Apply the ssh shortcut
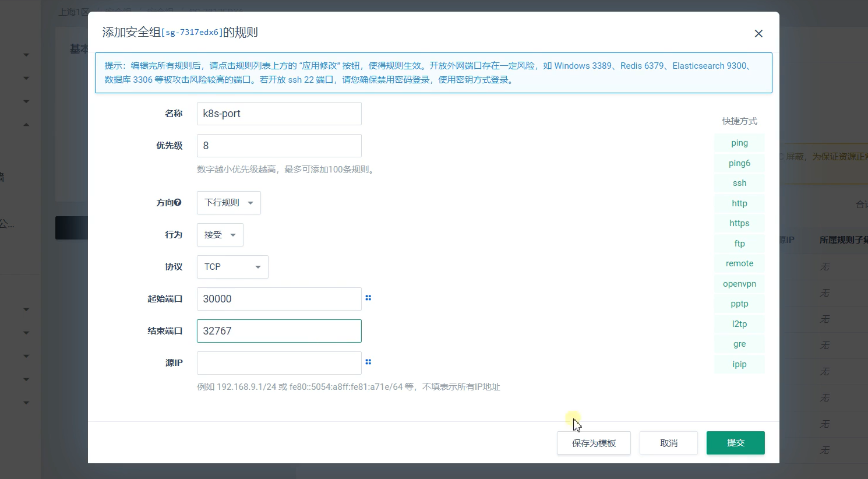868x479 pixels. tap(739, 184)
